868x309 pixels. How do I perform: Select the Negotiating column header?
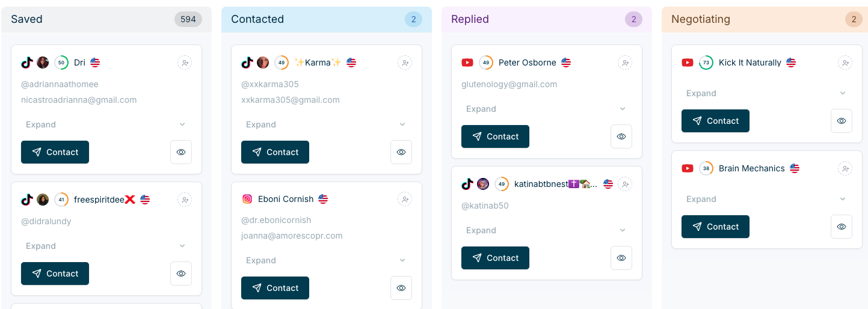701,19
